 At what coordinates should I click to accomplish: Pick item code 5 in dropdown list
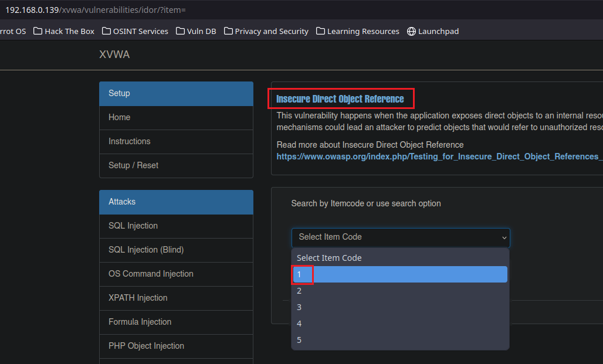[x=400, y=340]
